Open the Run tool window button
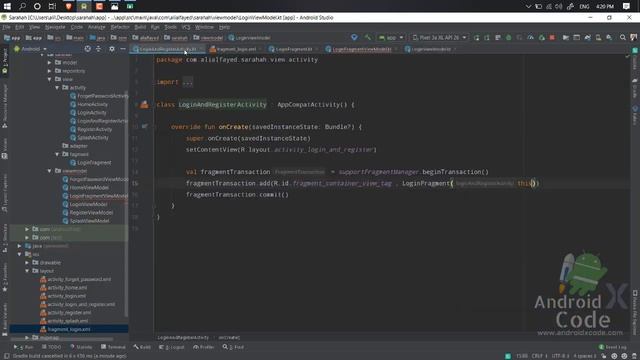Image resolution: width=640 pixels, height=360 pixels. (24, 347)
